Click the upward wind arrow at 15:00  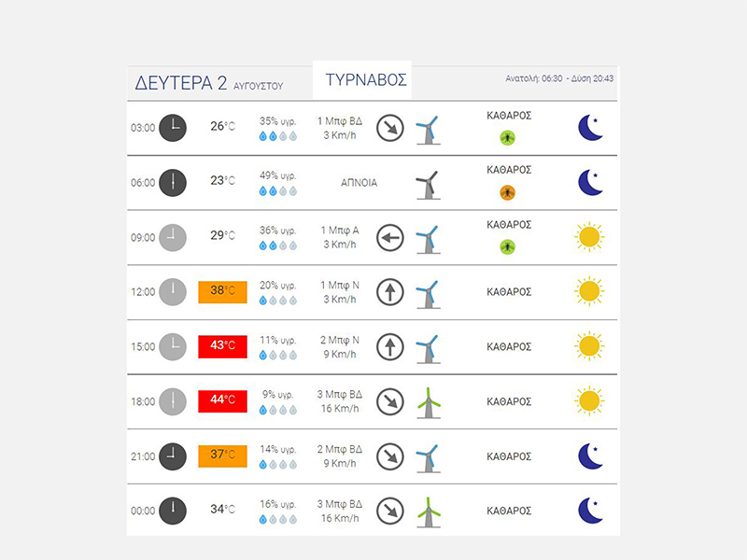click(389, 347)
